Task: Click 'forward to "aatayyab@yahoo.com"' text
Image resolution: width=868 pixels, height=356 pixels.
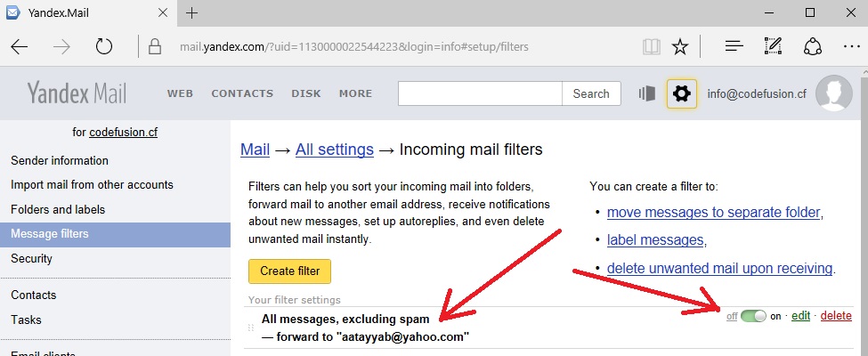Action: pyautogui.click(x=372, y=336)
